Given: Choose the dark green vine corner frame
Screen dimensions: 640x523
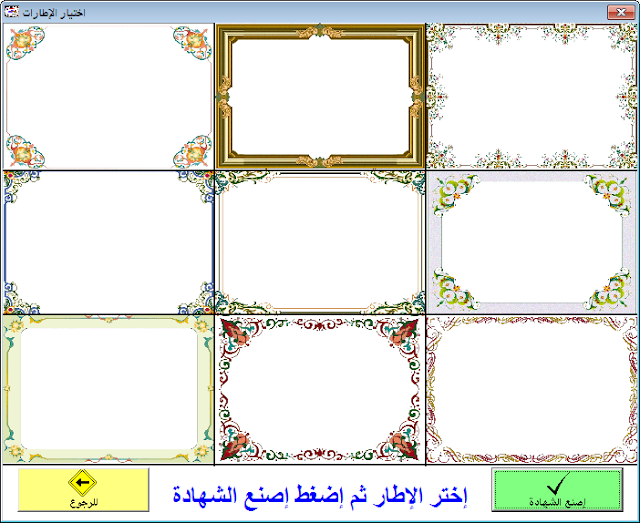Looking at the screenshot, I should 320,242.
